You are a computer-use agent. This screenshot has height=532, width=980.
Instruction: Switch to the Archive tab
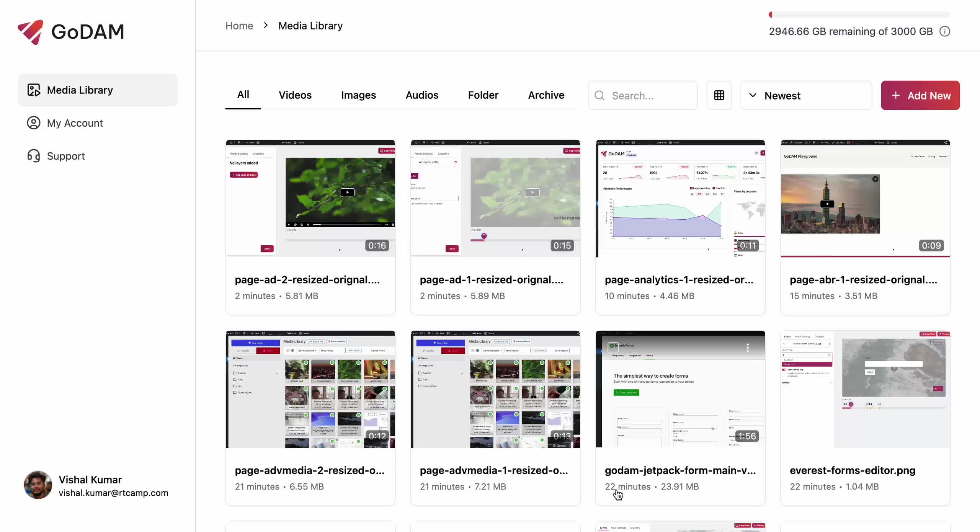point(546,95)
